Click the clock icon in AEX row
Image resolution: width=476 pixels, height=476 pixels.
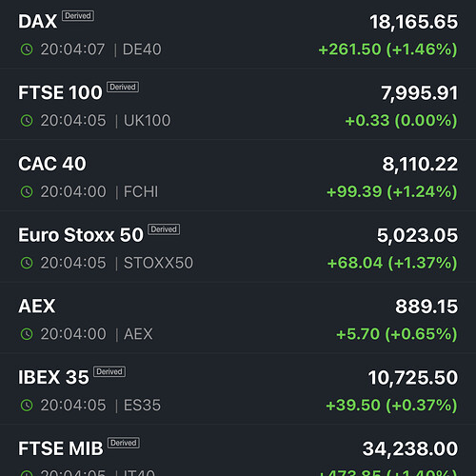pyautogui.click(x=27, y=334)
